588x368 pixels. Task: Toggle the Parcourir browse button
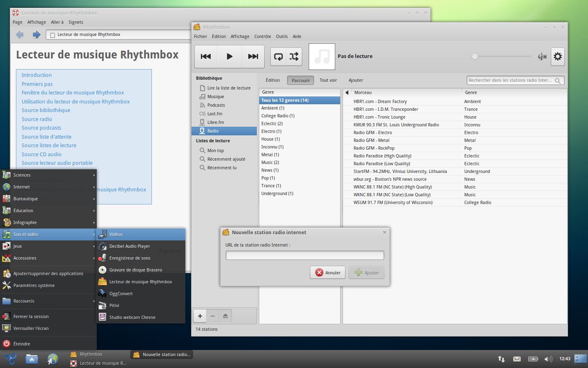click(301, 81)
